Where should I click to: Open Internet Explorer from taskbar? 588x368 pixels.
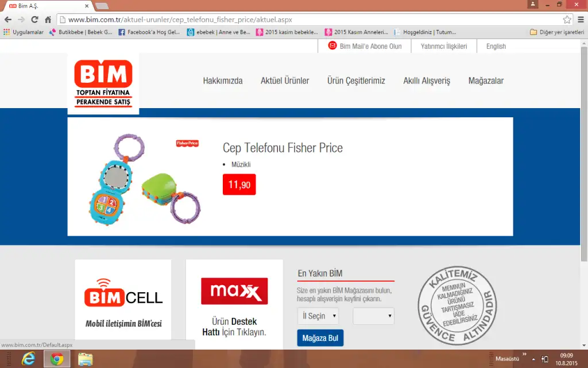28,359
